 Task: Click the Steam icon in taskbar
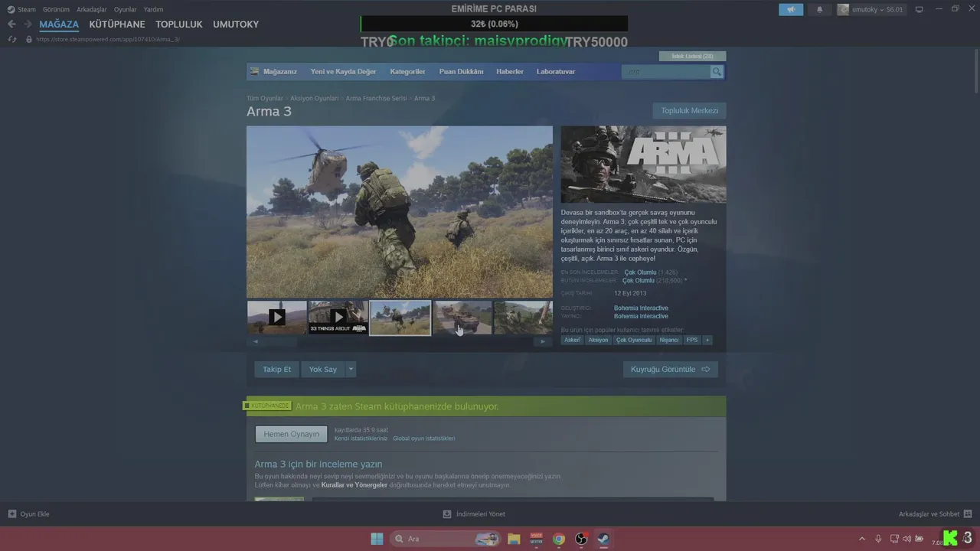tap(603, 539)
